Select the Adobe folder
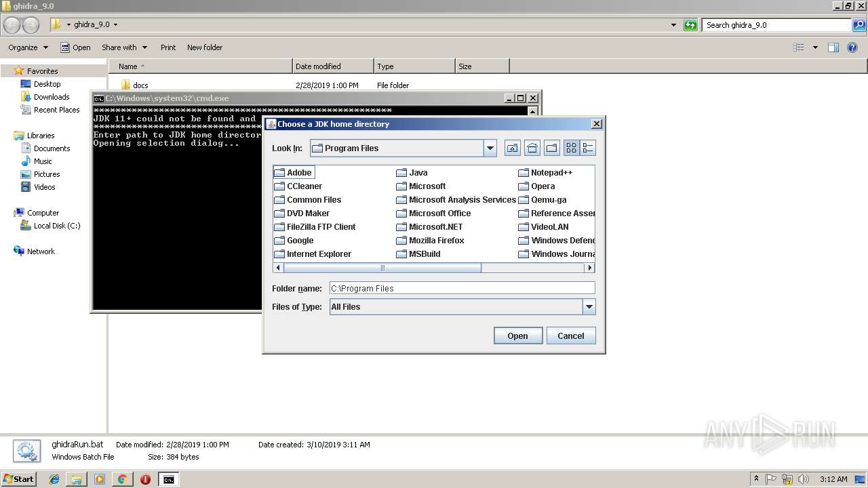Viewport: 868px width, 488px height. click(293, 173)
